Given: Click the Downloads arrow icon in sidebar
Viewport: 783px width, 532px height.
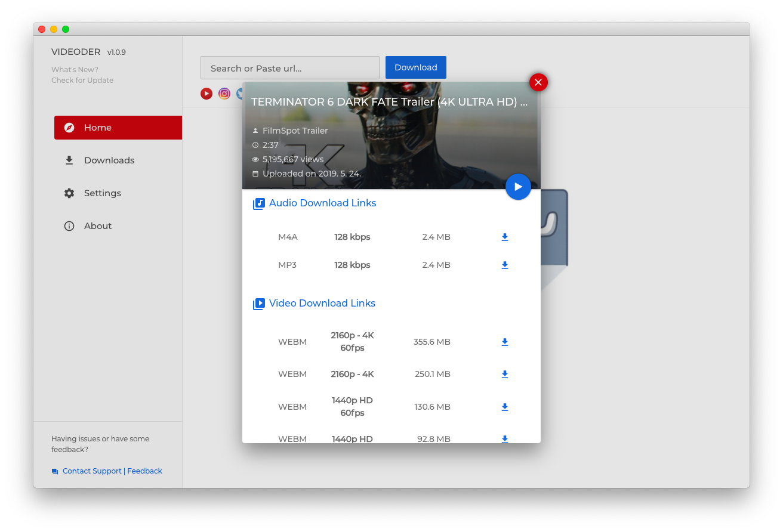Looking at the screenshot, I should 69,160.
